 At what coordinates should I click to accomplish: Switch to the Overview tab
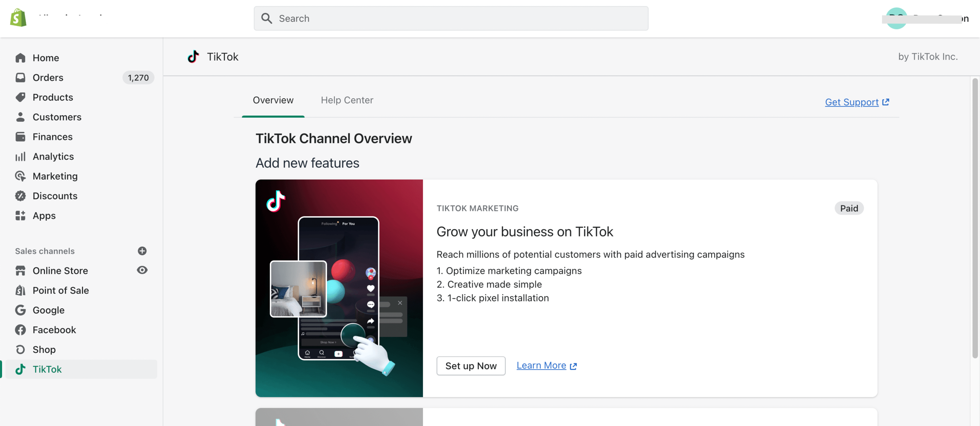(x=273, y=100)
